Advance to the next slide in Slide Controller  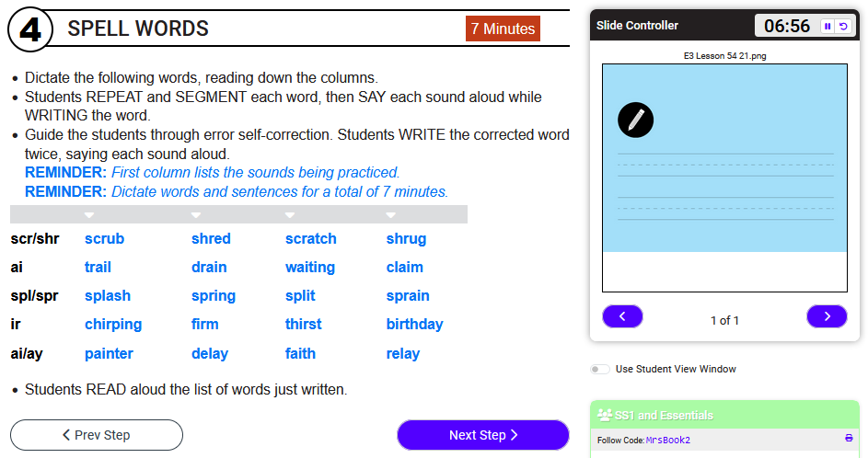tap(827, 316)
